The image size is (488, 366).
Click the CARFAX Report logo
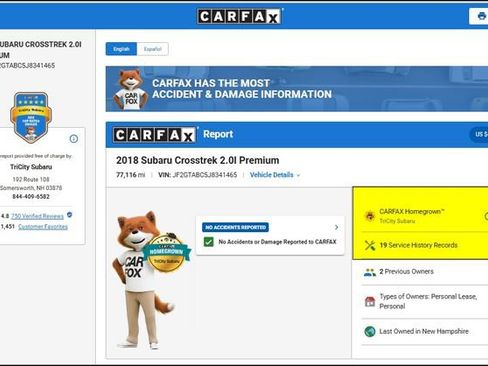click(x=154, y=135)
